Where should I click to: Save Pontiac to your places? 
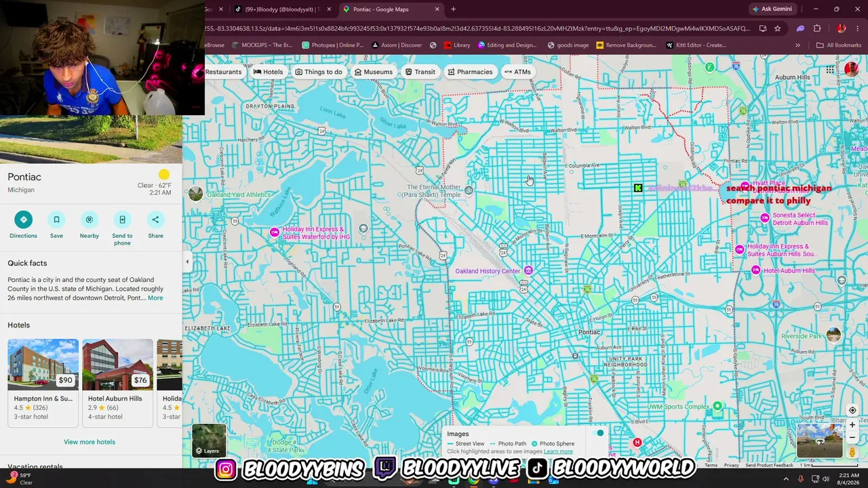click(x=56, y=226)
